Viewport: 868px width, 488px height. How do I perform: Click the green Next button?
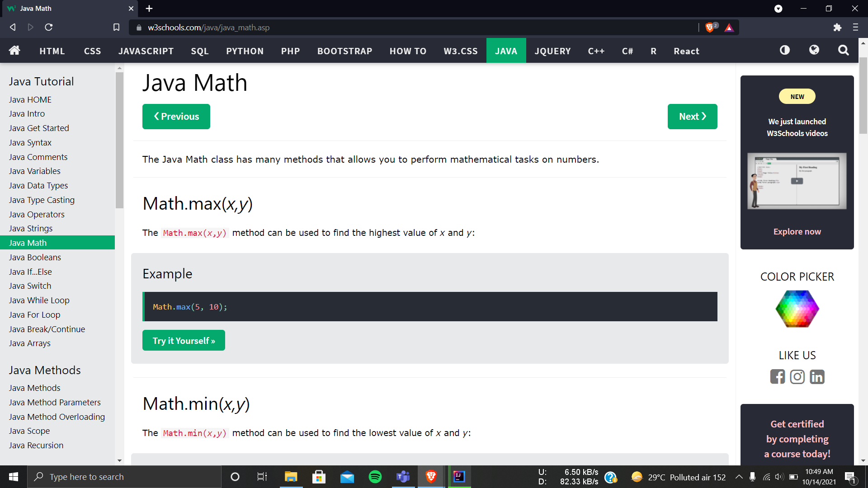tap(692, 117)
